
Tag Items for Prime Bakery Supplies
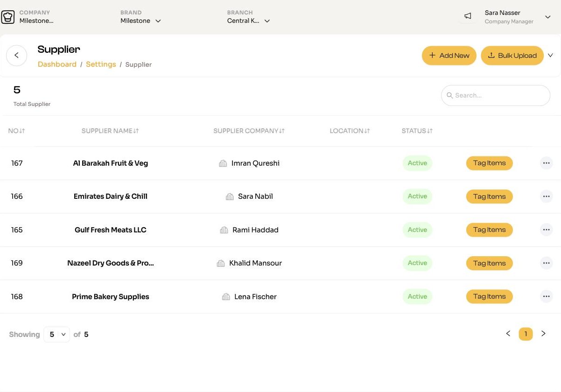point(489,296)
